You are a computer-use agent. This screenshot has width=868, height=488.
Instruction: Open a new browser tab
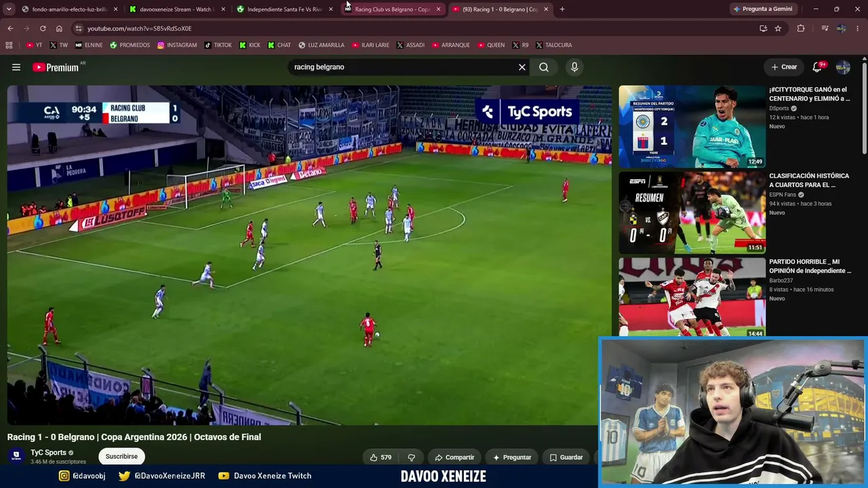(562, 9)
